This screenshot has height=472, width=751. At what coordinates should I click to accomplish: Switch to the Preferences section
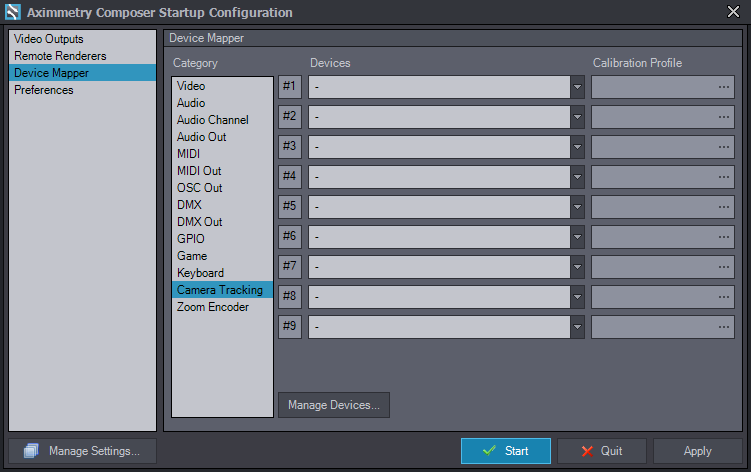point(43,90)
